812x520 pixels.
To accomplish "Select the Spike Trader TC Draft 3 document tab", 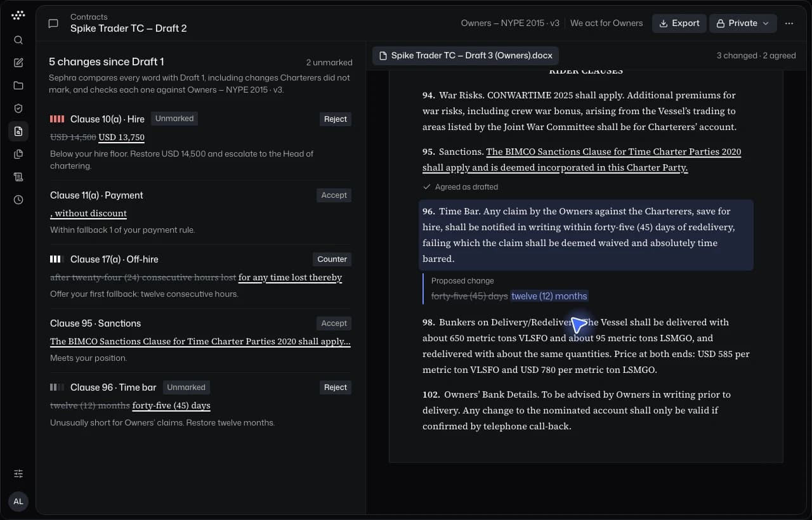I will coord(466,56).
